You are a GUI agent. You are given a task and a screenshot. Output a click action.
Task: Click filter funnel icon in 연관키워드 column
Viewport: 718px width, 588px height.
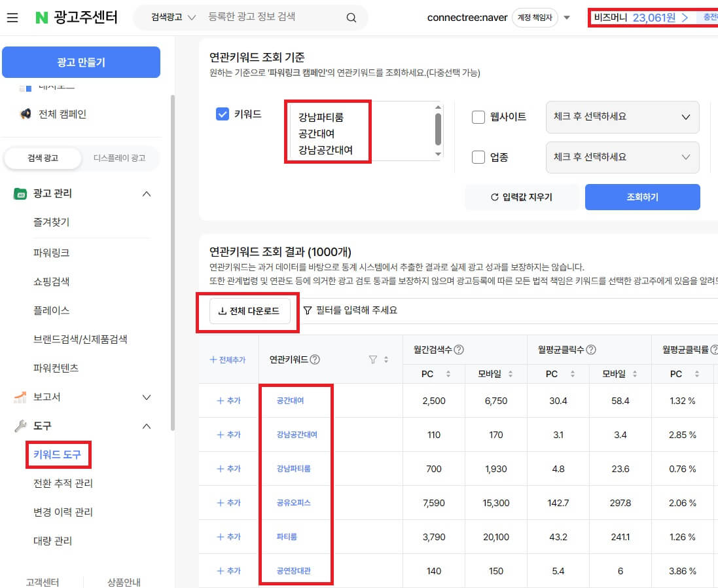[373, 359]
